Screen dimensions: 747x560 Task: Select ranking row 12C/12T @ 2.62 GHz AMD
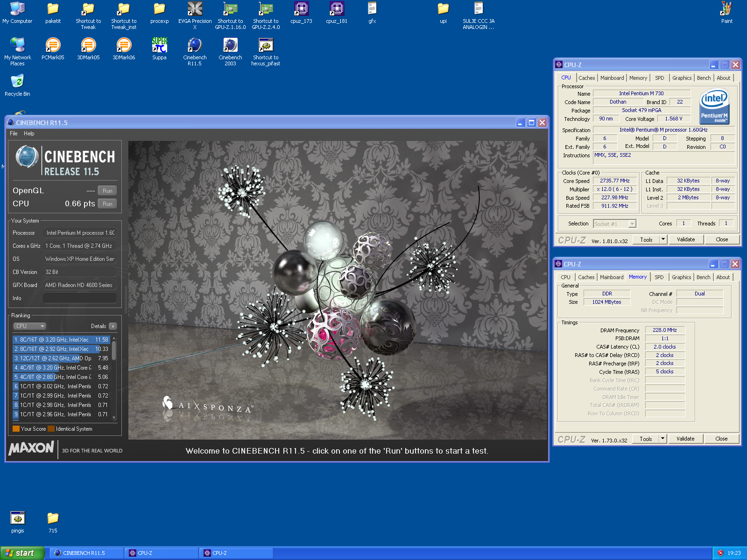pos(62,358)
